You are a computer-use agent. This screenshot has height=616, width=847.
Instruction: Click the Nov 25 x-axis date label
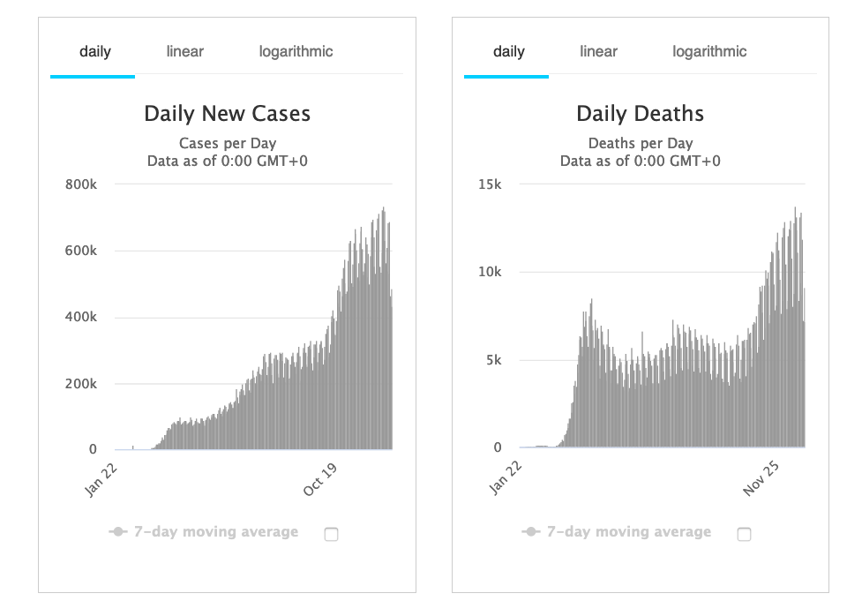(x=761, y=478)
